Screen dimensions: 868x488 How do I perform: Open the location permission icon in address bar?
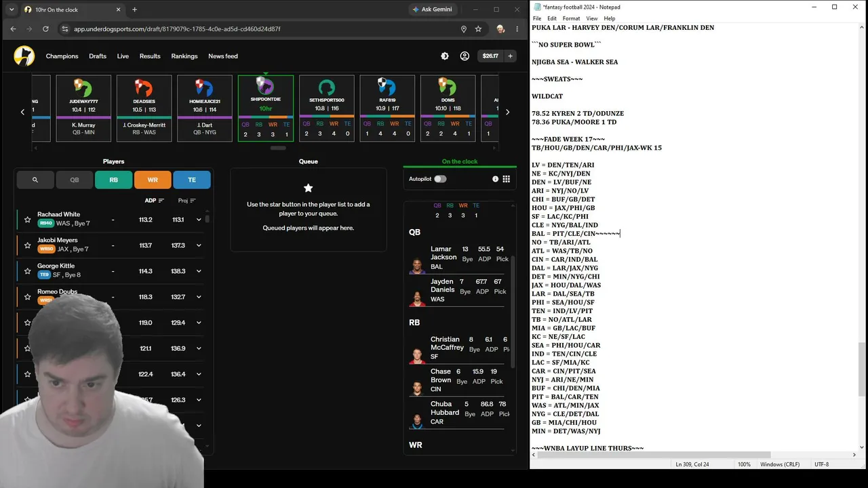[464, 29]
